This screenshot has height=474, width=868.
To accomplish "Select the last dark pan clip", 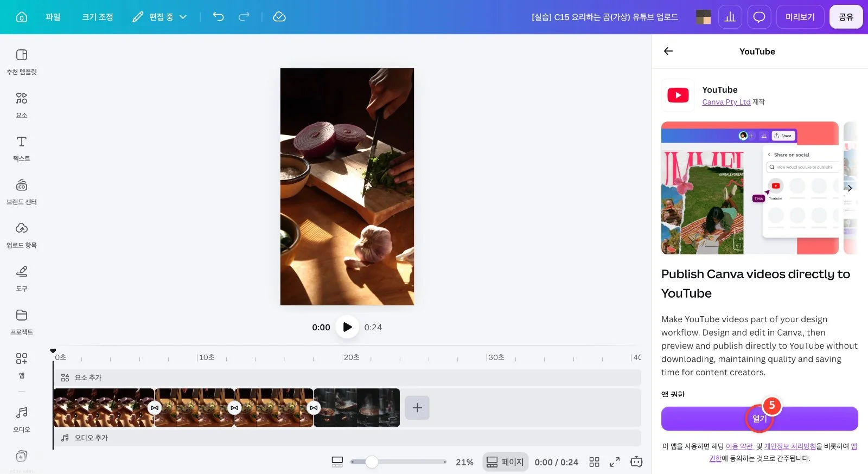I will [x=357, y=407].
